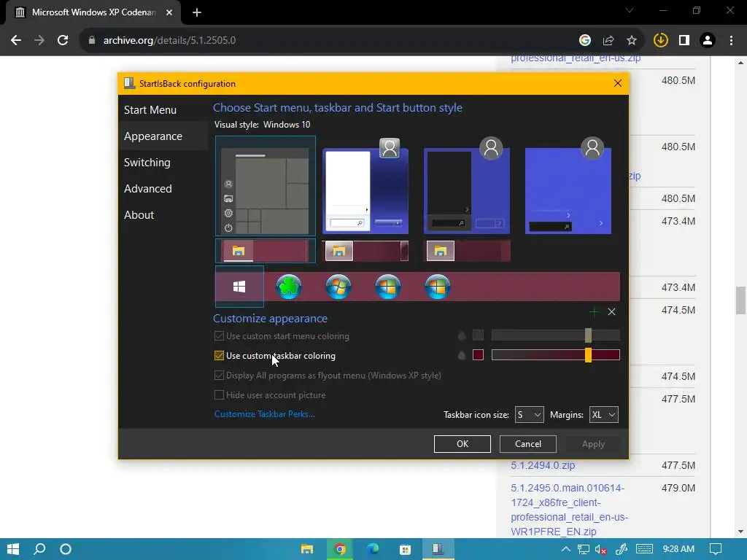Open Cortana circle icon on taskbar
747x560 pixels.
tap(66, 549)
